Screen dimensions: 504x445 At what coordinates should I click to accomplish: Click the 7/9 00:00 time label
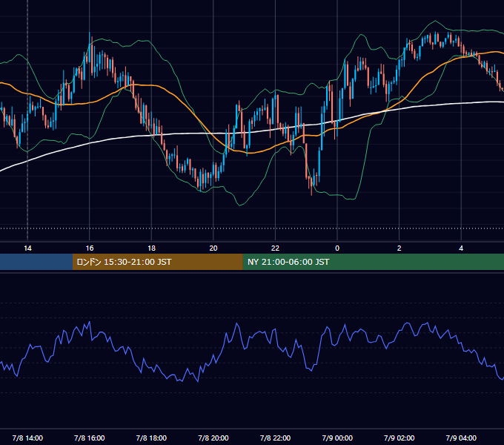pyautogui.click(x=337, y=438)
